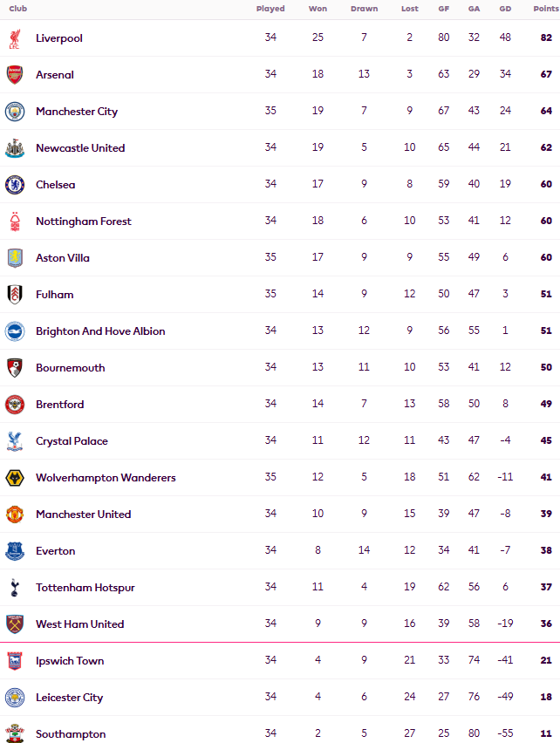
Task: Click the West Ham United crest
Action: click(15, 624)
